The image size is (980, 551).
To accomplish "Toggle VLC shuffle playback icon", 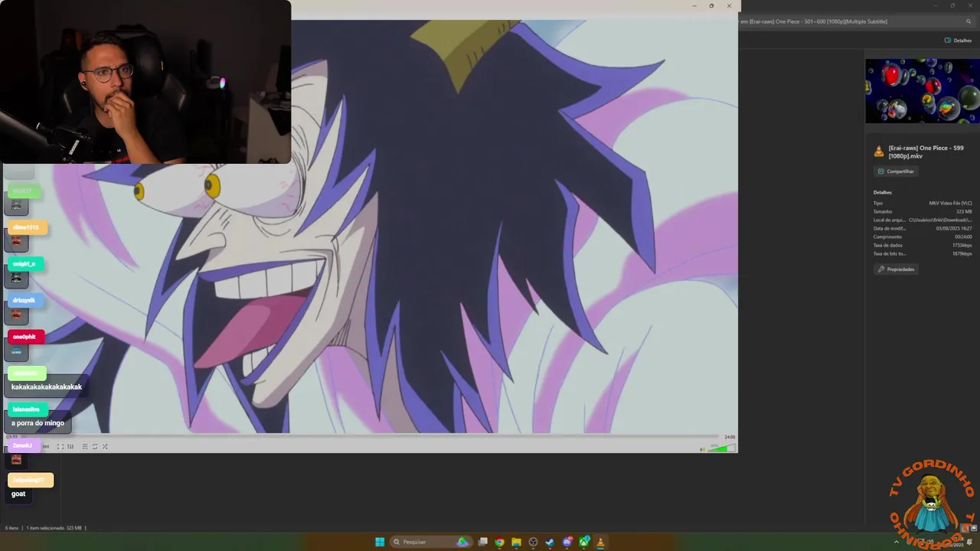I will (x=105, y=446).
